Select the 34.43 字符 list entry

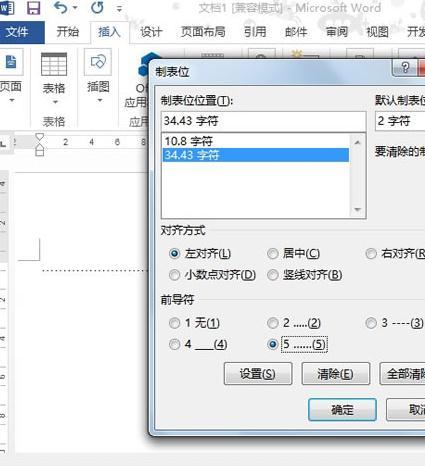point(255,155)
